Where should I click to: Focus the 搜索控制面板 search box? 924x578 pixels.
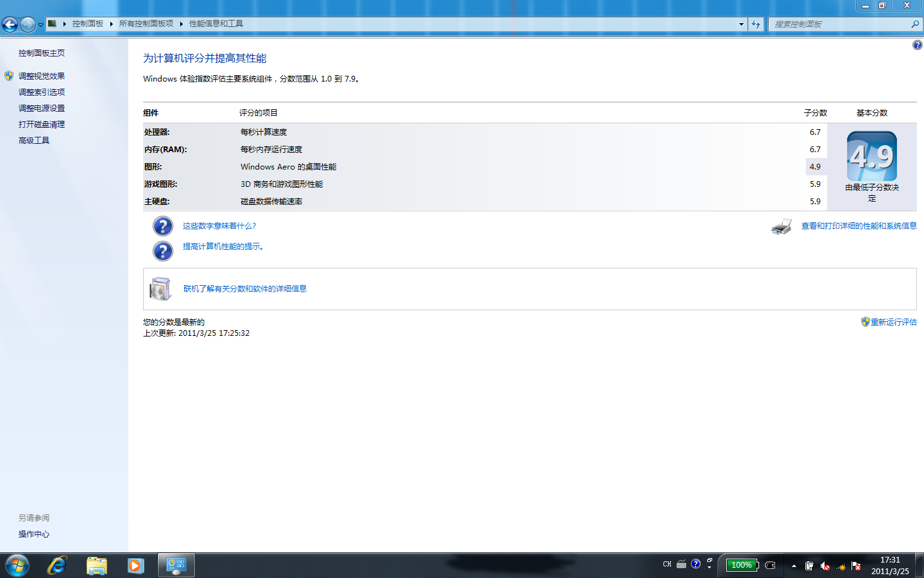839,24
